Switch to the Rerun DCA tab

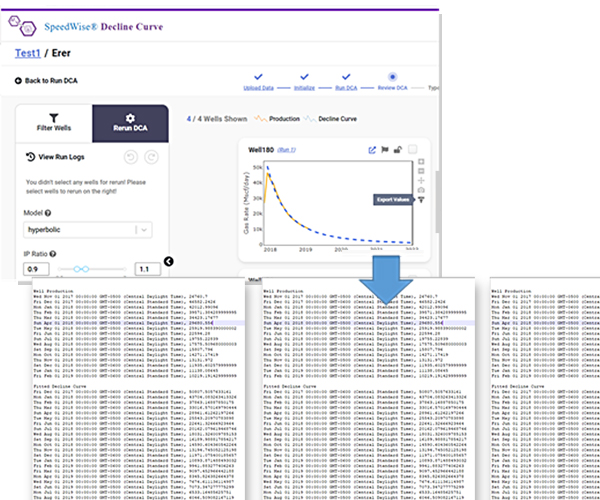point(130,123)
